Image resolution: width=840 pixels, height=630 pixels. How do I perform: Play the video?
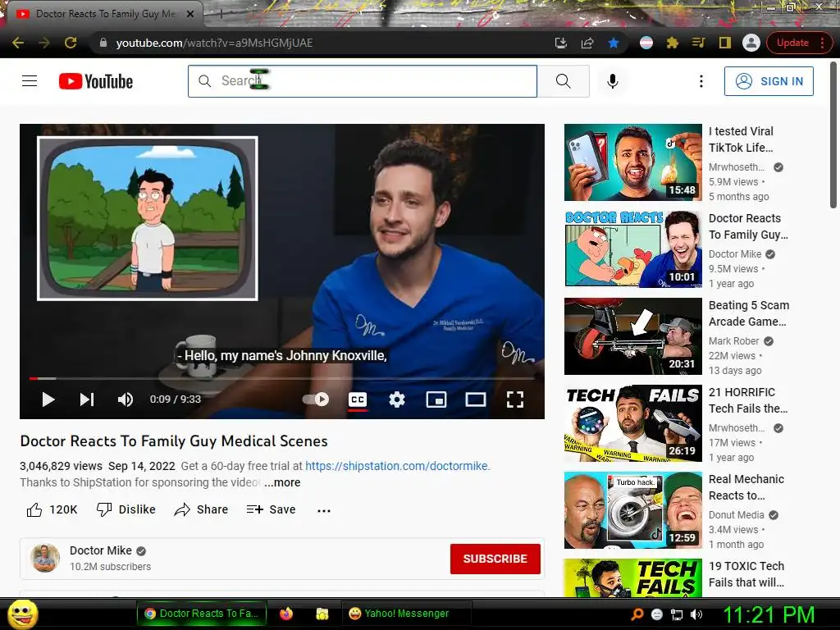click(48, 399)
